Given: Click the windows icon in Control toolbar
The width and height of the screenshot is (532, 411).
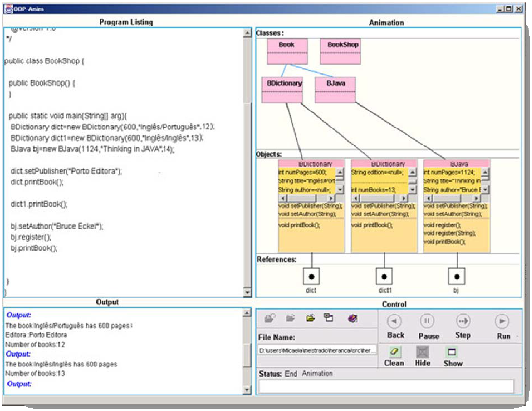Looking at the screenshot, I should pos(328,317).
